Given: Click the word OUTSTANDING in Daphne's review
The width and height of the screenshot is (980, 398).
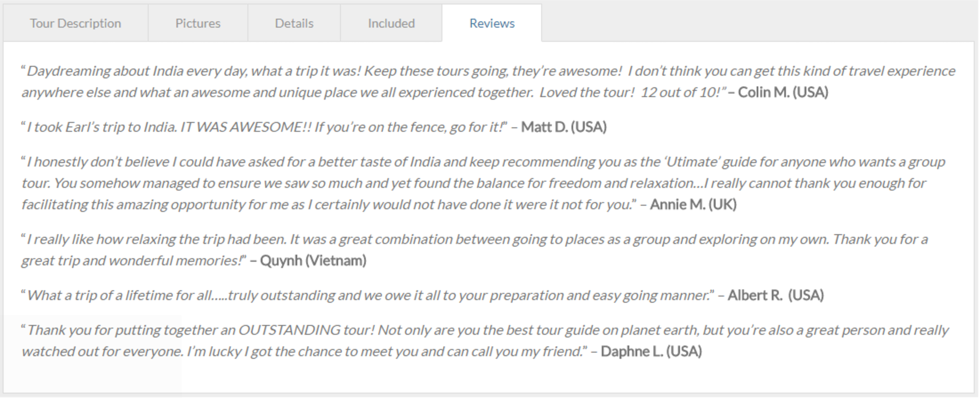Looking at the screenshot, I should [x=289, y=330].
